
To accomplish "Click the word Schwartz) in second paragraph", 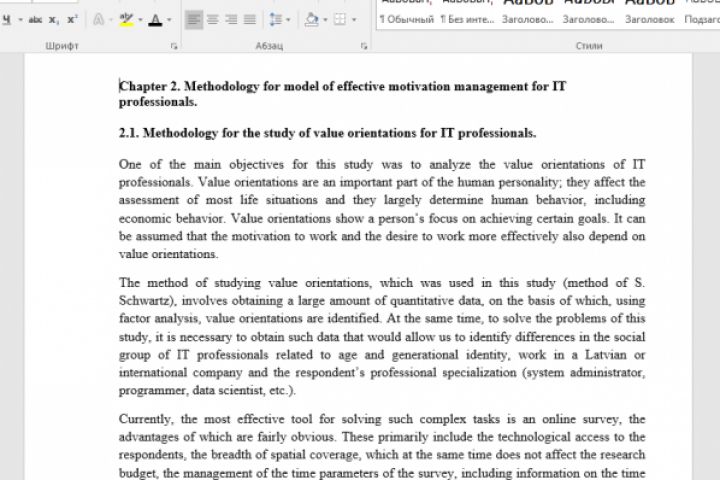I will (147, 301).
